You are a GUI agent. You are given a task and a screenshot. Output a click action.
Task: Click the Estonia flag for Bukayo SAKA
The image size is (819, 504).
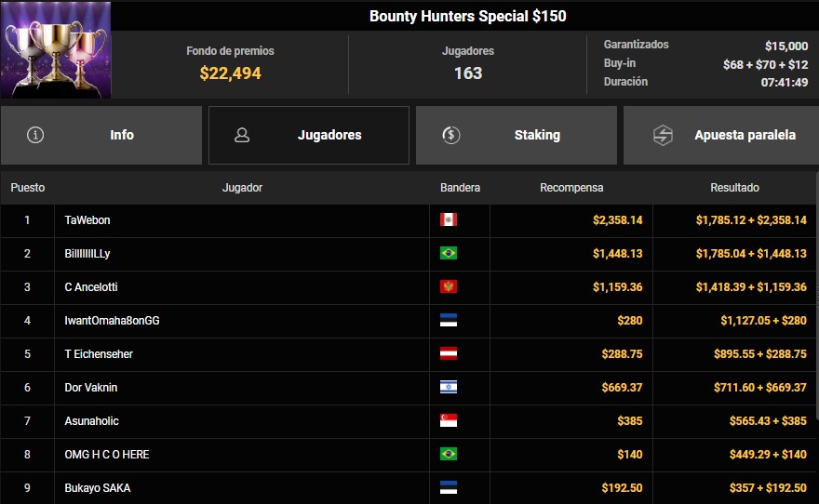click(449, 487)
